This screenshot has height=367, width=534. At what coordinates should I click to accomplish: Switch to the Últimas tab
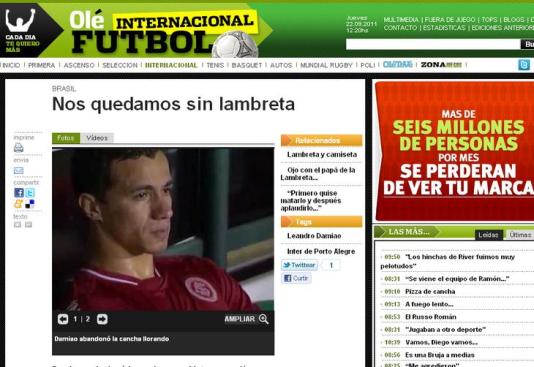pos(520,235)
